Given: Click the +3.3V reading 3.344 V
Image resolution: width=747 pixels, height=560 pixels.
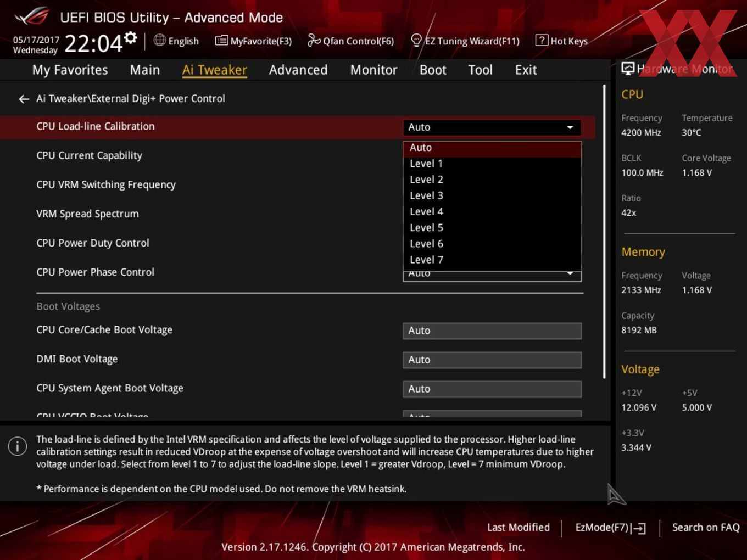Looking at the screenshot, I should [636, 448].
